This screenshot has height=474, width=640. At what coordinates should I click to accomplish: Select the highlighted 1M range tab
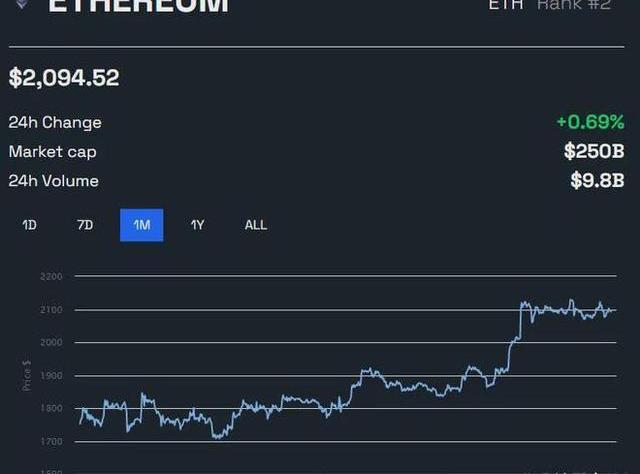141,225
